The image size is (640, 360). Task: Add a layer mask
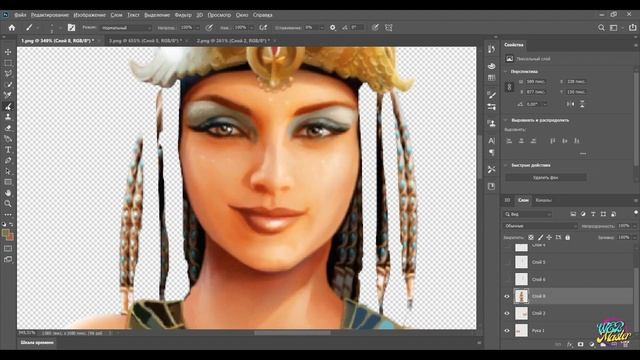[x=580, y=344]
